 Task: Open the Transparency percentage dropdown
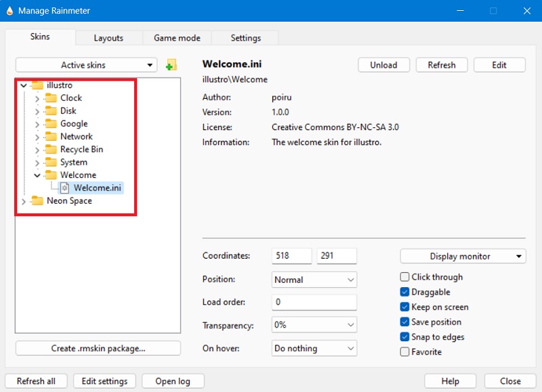pos(314,325)
